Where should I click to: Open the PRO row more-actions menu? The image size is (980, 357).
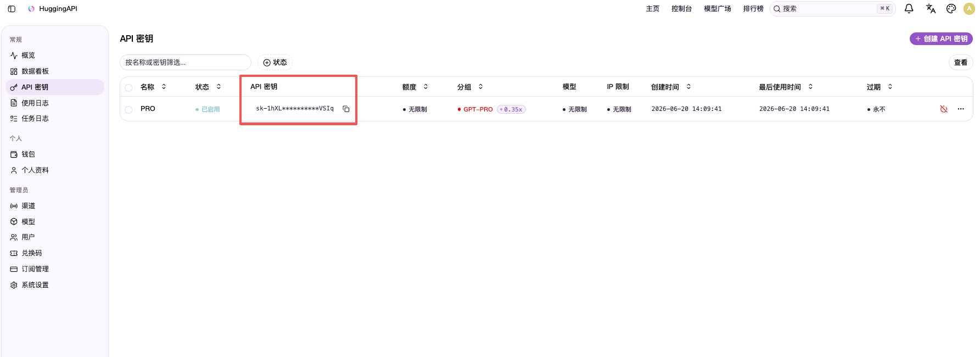click(961, 109)
